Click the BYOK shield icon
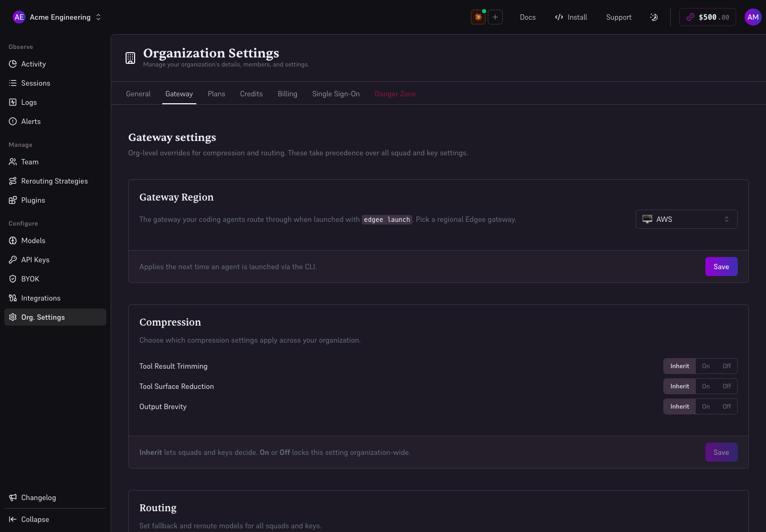Image resolution: width=766 pixels, height=532 pixels. pos(13,279)
